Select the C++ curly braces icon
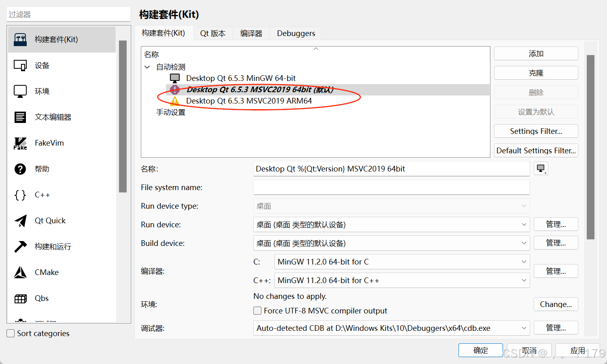Screen dimensions: 607x364 20,195
